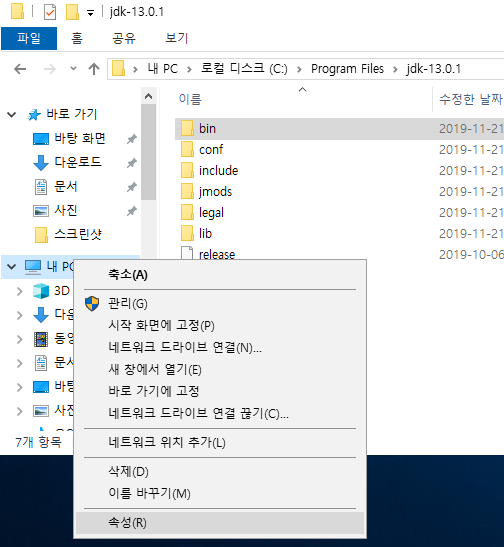504x547 pixels.
Task: Open the 파일 ribbon tab
Action: (29, 38)
